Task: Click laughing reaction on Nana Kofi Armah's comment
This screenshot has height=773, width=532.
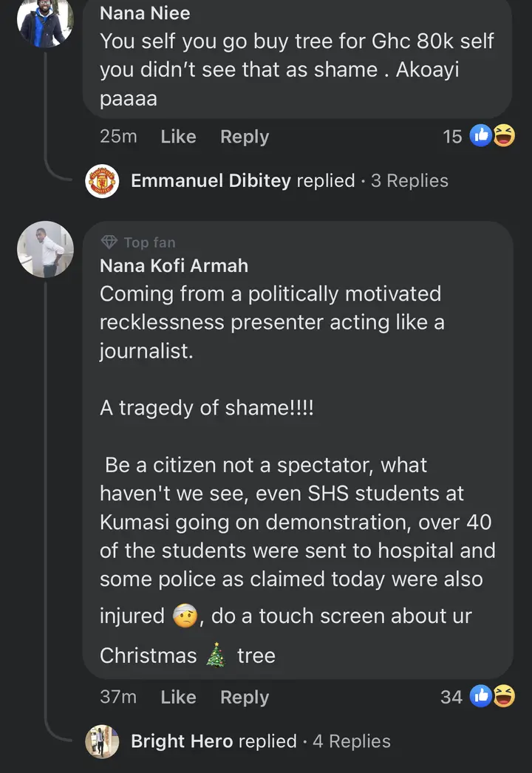Action: [x=503, y=696]
